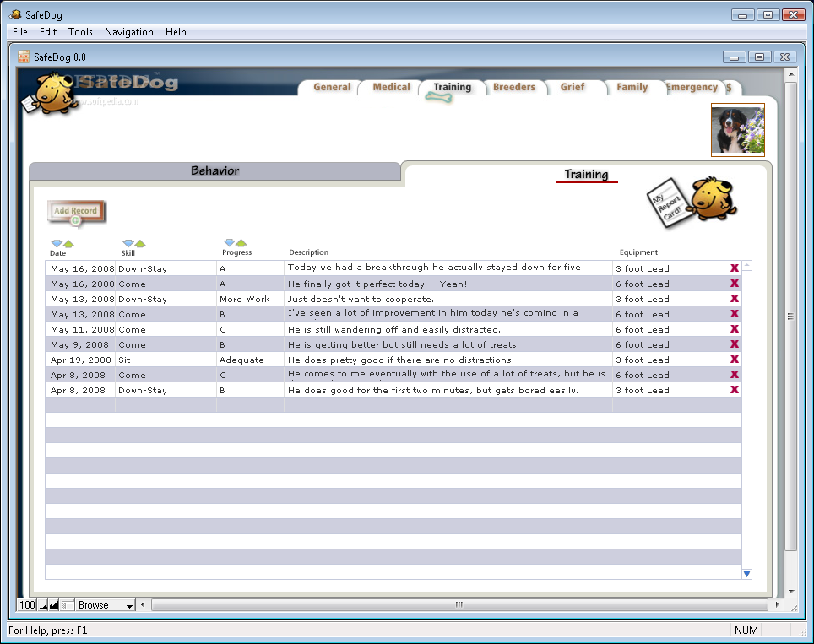The image size is (814, 644).
Task: Click the zoom out mountain icon
Action: pos(43,605)
